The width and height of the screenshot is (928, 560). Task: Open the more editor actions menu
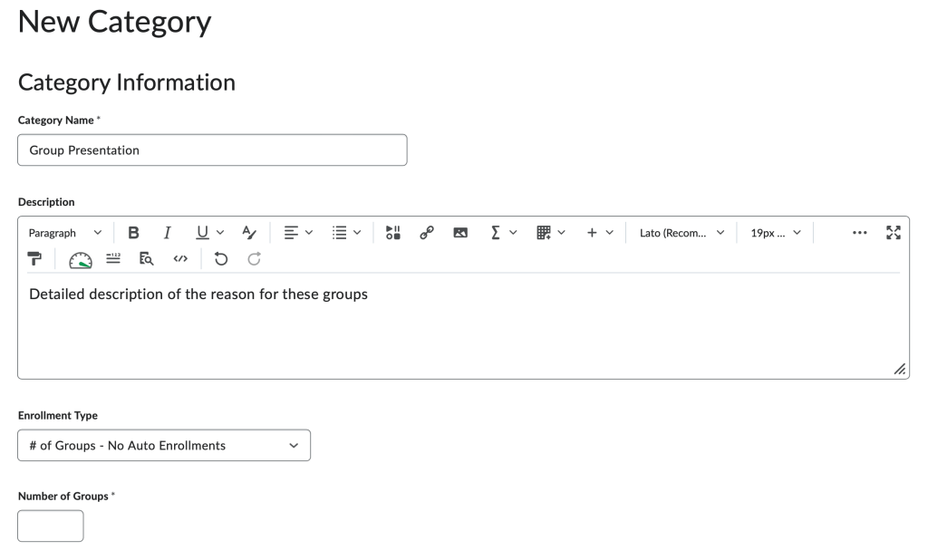click(x=859, y=232)
